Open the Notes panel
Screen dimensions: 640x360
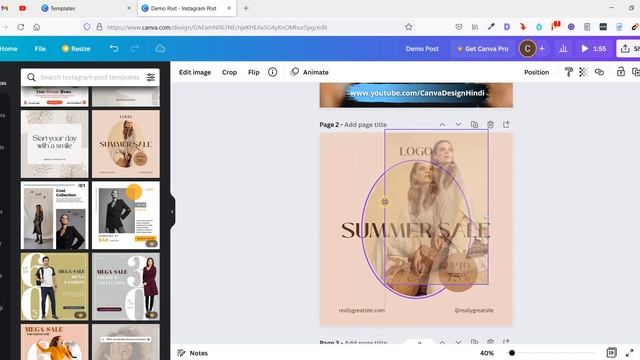coord(193,353)
